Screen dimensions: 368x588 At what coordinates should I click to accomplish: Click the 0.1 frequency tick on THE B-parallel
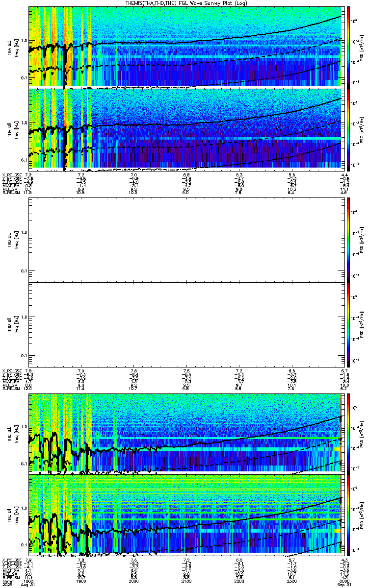[x=23, y=544]
